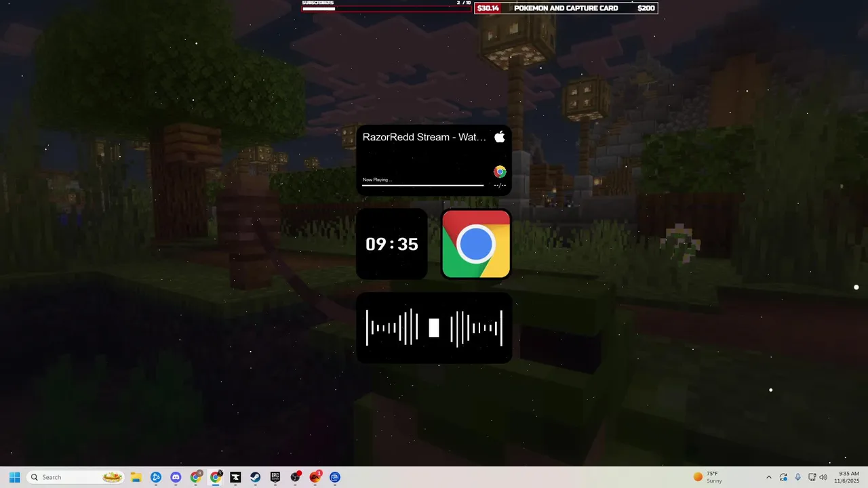Click the RazorRedd Stream title text
The height and width of the screenshot is (488, 868).
(x=425, y=137)
